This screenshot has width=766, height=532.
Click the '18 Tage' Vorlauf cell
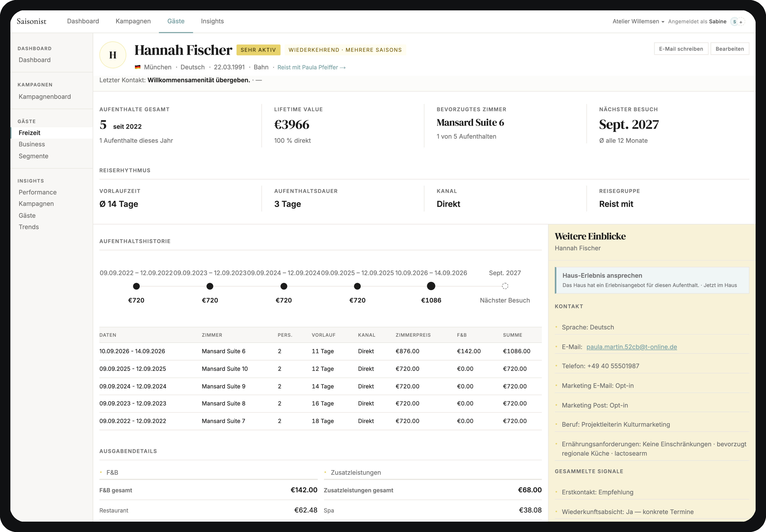click(323, 421)
